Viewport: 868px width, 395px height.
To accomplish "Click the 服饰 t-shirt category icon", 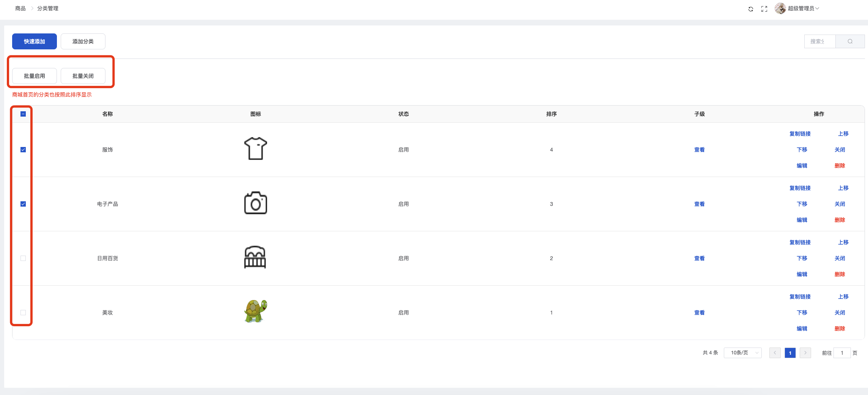I will point(255,149).
